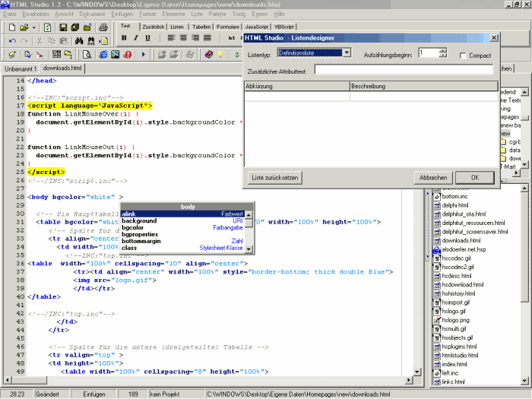Image resolution: width=532 pixels, height=399 pixels.
Task: Align text right
Action: coord(195,38)
